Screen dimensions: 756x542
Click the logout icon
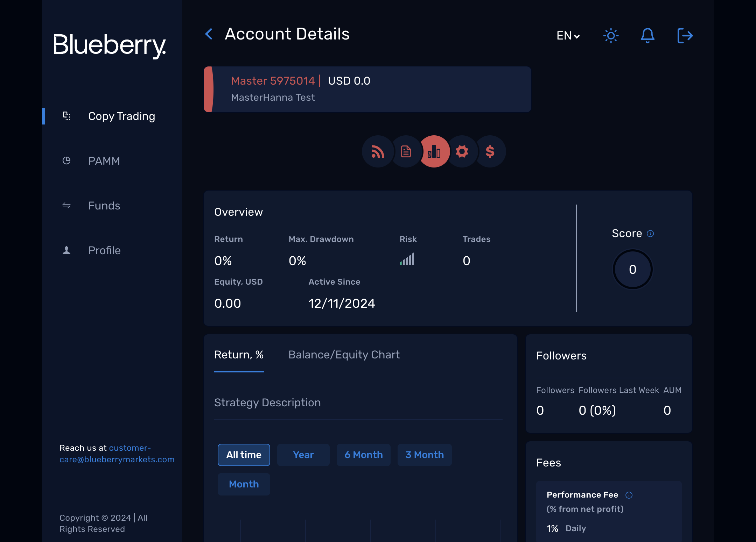click(x=685, y=36)
